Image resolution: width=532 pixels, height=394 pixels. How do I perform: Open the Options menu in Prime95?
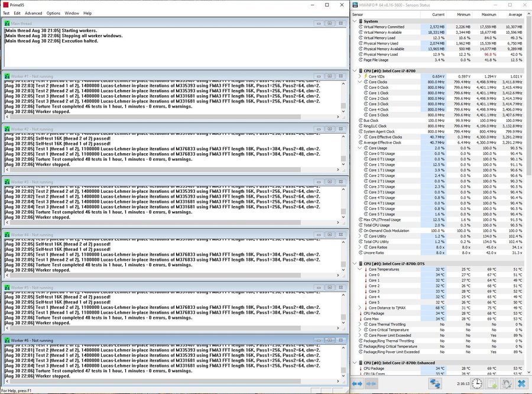53,13
